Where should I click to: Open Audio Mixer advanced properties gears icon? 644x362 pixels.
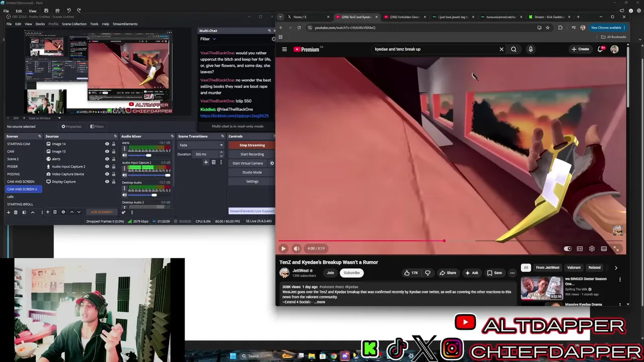click(x=123, y=212)
